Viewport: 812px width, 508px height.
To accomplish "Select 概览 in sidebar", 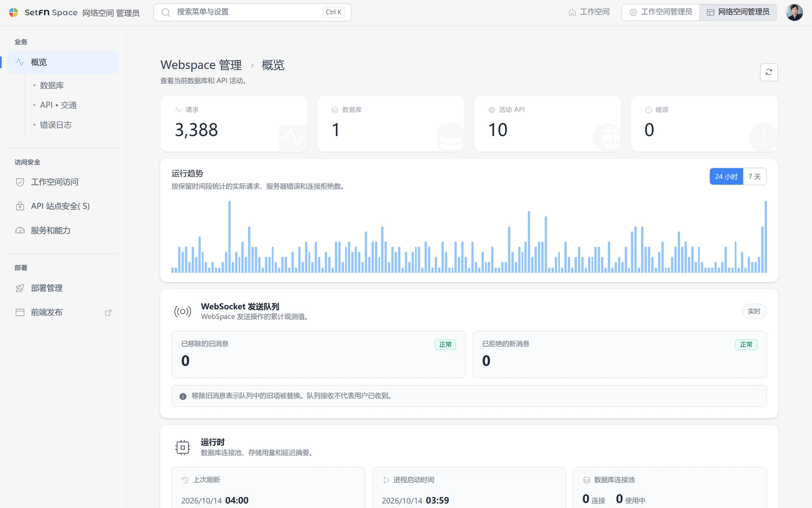I will coord(63,62).
